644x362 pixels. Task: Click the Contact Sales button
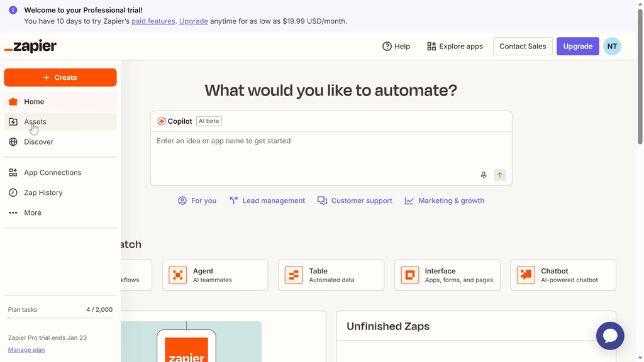(523, 47)
